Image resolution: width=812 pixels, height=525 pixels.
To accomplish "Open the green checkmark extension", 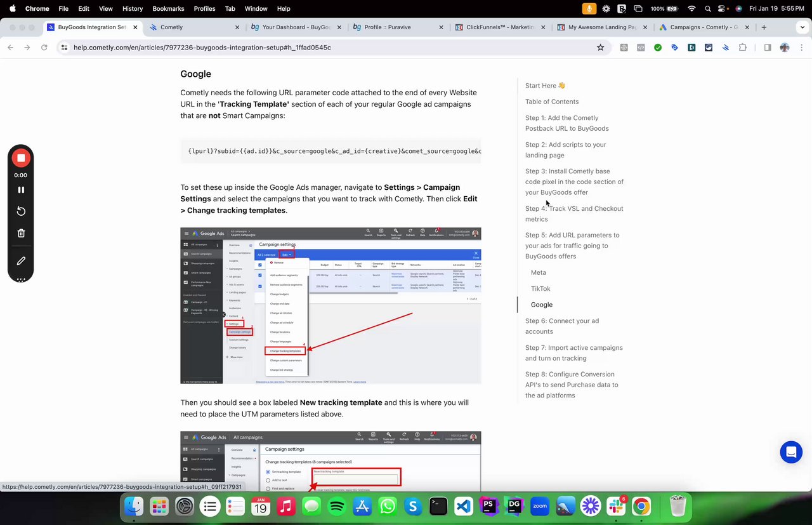I will [658, 48].
